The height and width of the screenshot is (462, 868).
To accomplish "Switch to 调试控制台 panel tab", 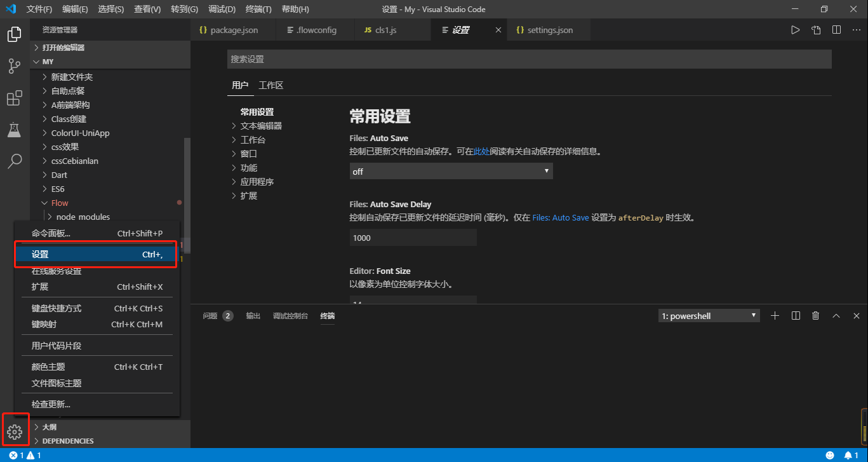I will tap(290, 316).
